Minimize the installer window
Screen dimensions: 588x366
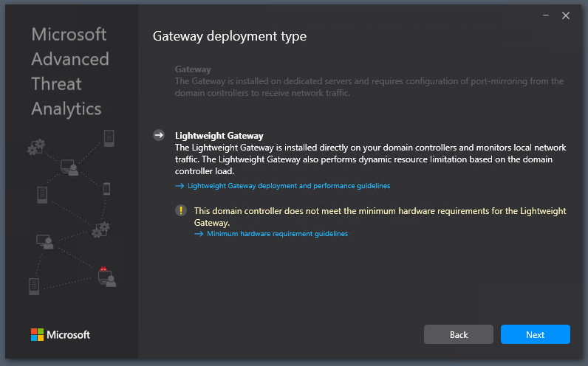click(546, 15)
